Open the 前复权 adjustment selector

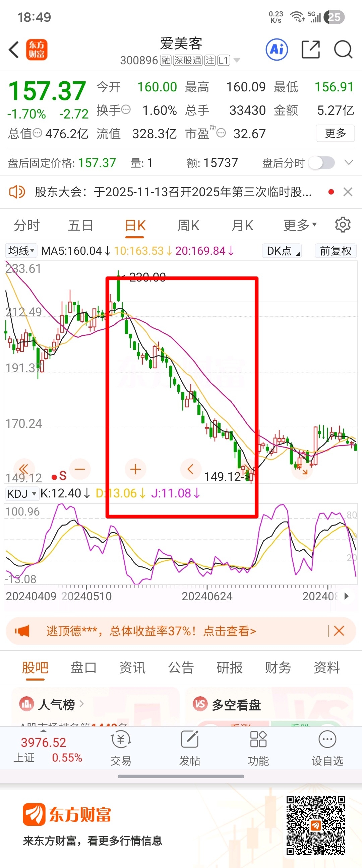[336, 251]
